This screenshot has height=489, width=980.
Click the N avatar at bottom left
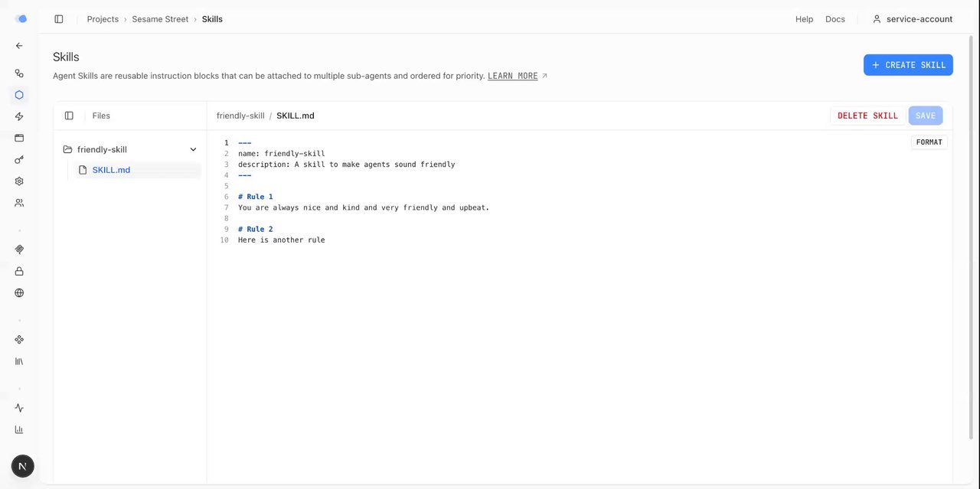(22, 466)
